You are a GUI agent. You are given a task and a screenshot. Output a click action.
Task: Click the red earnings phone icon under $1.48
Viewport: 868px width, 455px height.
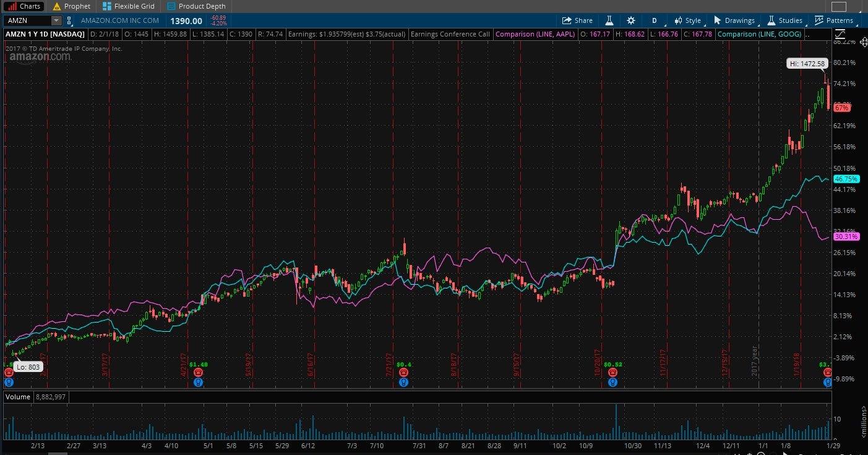click(x=198, y=373)
